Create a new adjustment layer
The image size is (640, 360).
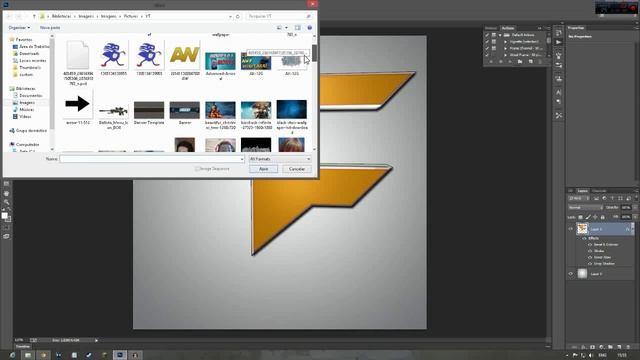(601, 347)
